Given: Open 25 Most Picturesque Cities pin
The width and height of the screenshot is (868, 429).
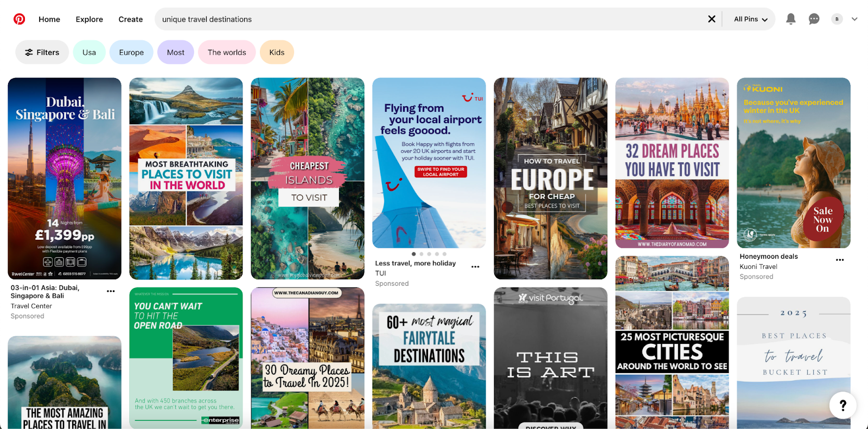Looking at the screenshot, I should [x=672, y=343].
